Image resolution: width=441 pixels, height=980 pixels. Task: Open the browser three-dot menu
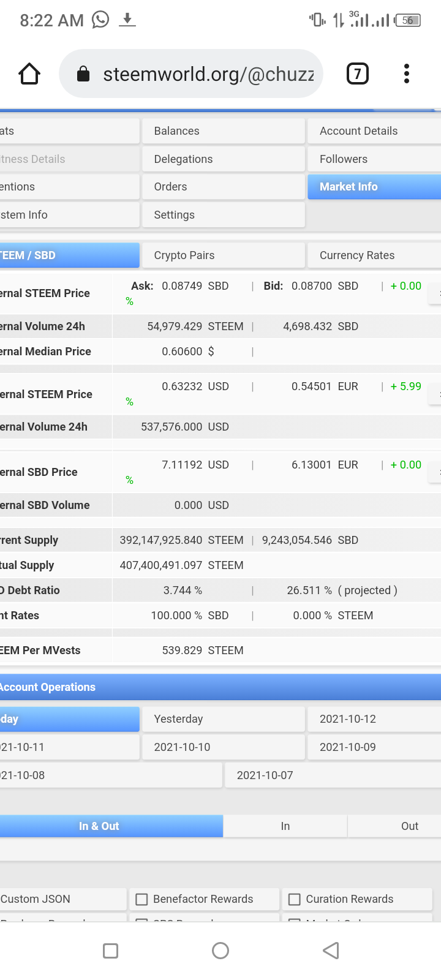[x=407, y=74]
